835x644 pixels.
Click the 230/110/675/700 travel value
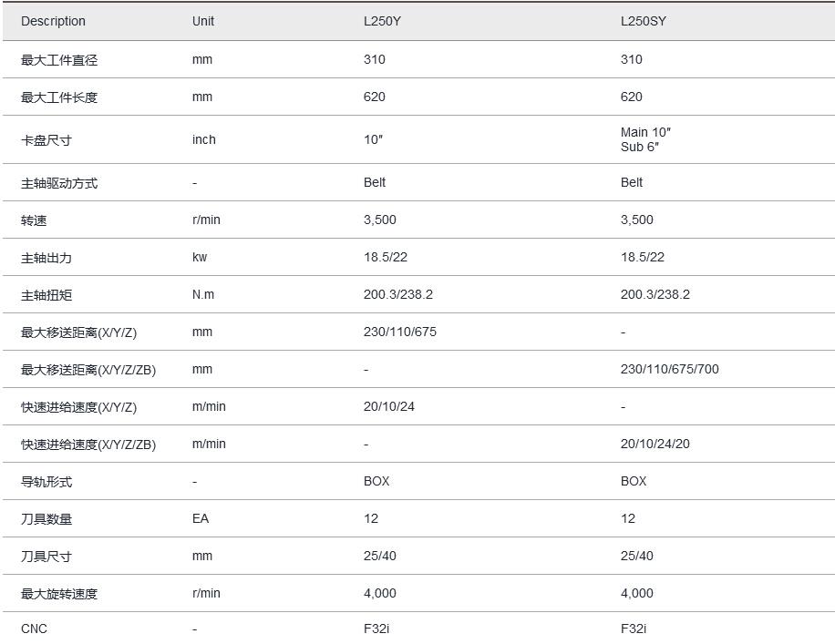[x=669, y=369]
